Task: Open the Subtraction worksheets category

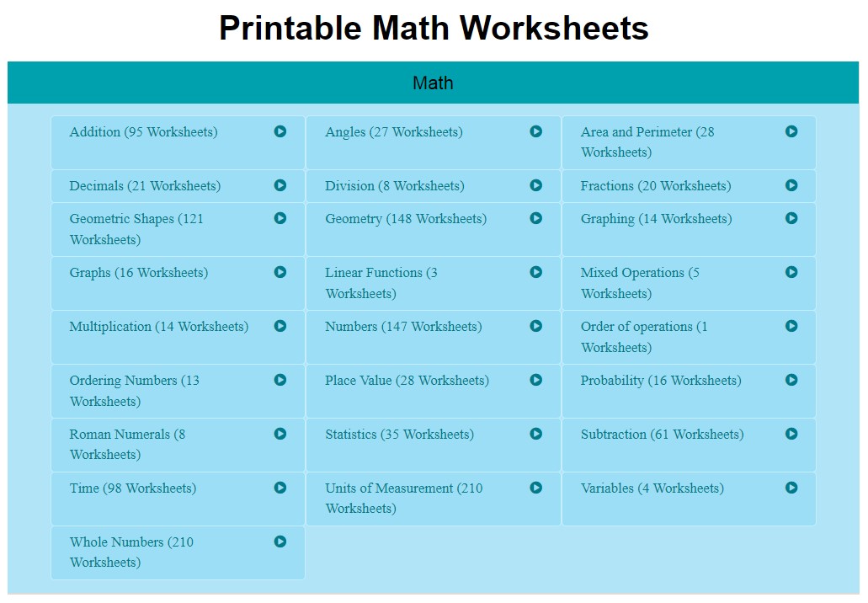Action: point(662,435)
